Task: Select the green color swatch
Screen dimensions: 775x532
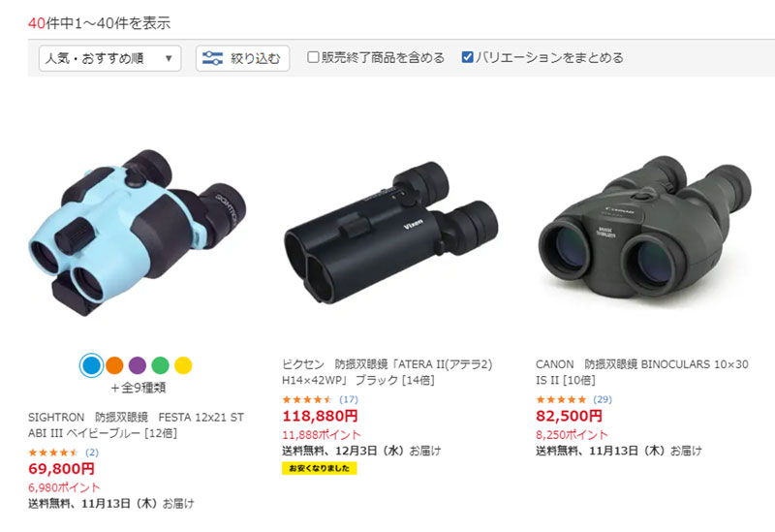Action: (160, 365)
